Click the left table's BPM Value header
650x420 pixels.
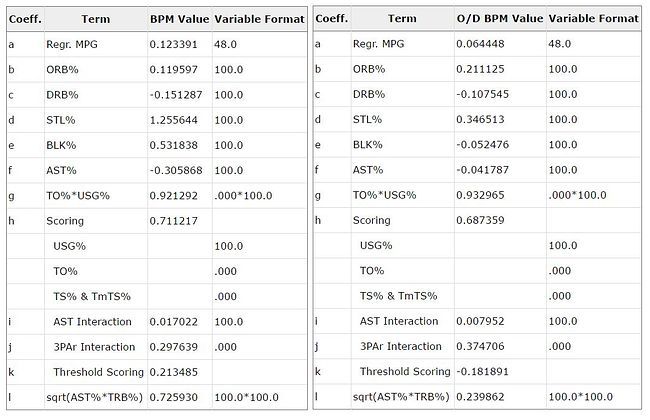point(179,19)
